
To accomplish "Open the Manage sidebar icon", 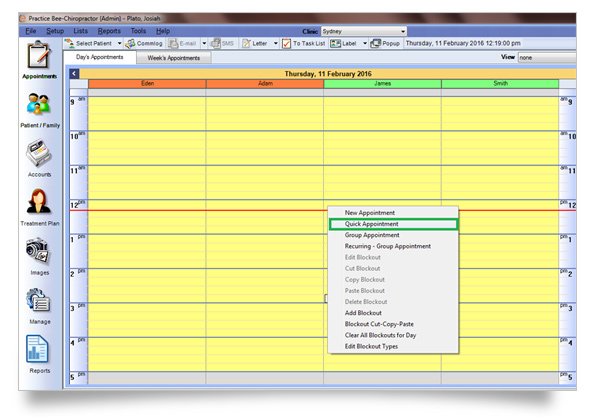I will (39, 300).
